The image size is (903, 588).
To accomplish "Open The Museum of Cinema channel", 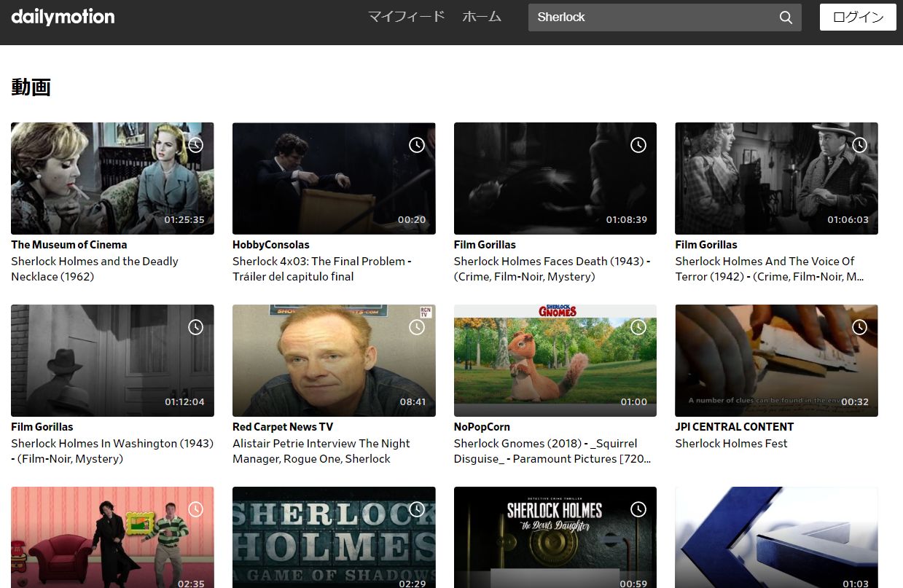I will (69, 245).
